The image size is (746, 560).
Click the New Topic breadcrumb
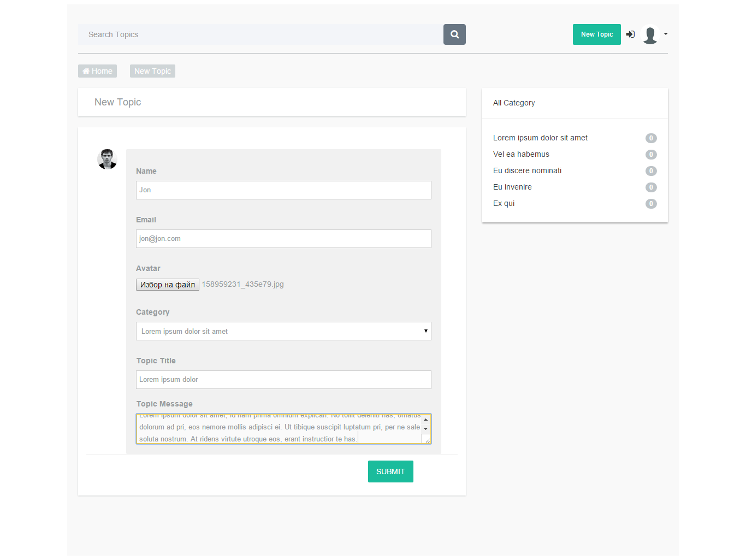point(152,71)
